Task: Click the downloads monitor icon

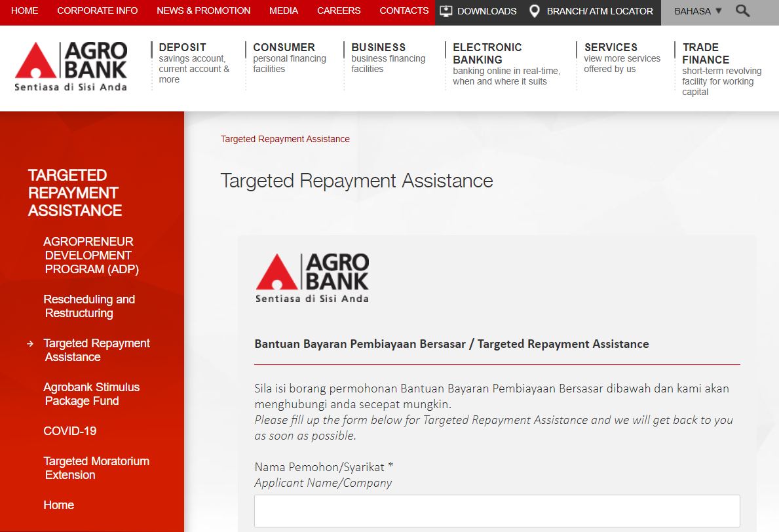Action: coord(446,11)
